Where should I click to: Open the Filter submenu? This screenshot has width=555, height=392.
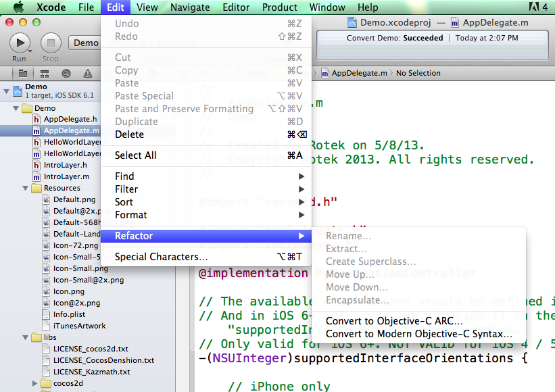click(x=206, y=189)
